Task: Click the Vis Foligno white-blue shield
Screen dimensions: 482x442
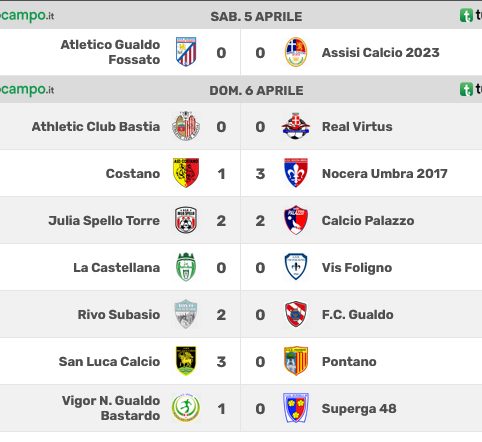Action: tap(296, 267)
